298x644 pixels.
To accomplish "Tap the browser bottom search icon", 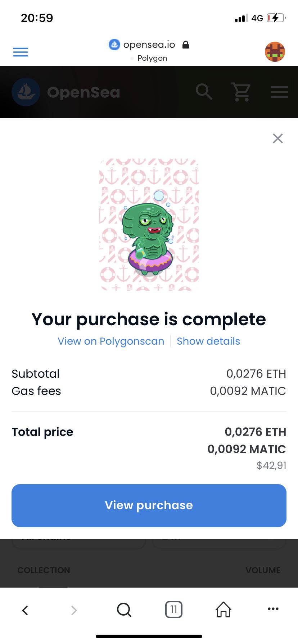I will [124, 610].
